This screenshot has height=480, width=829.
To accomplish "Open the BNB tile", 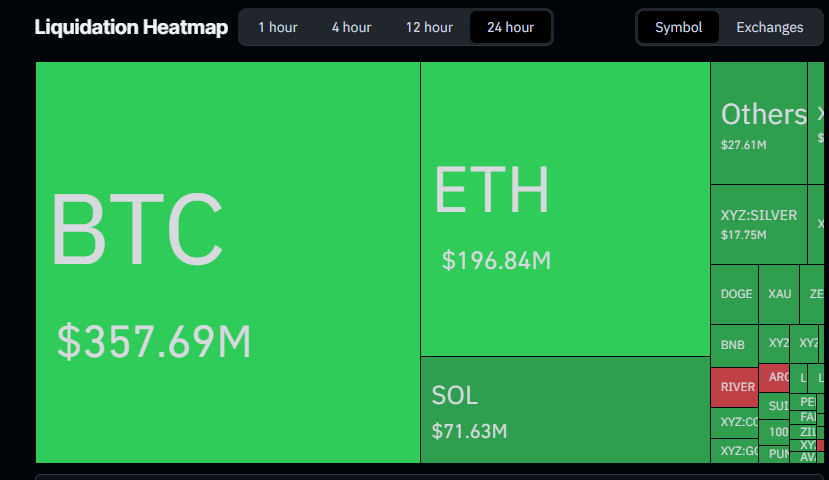I will (734, 345).
